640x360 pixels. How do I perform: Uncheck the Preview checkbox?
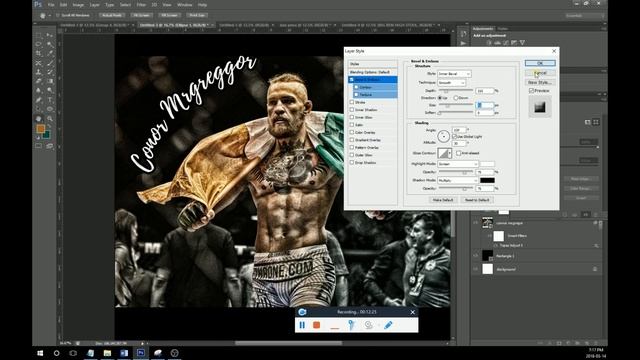pos(531,91)
